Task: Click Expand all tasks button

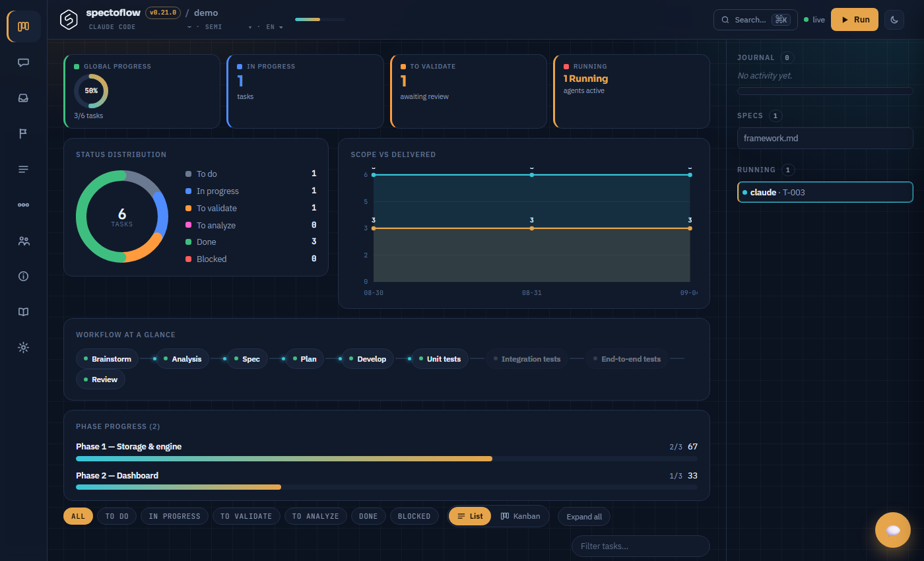Action: pos(584,517)
